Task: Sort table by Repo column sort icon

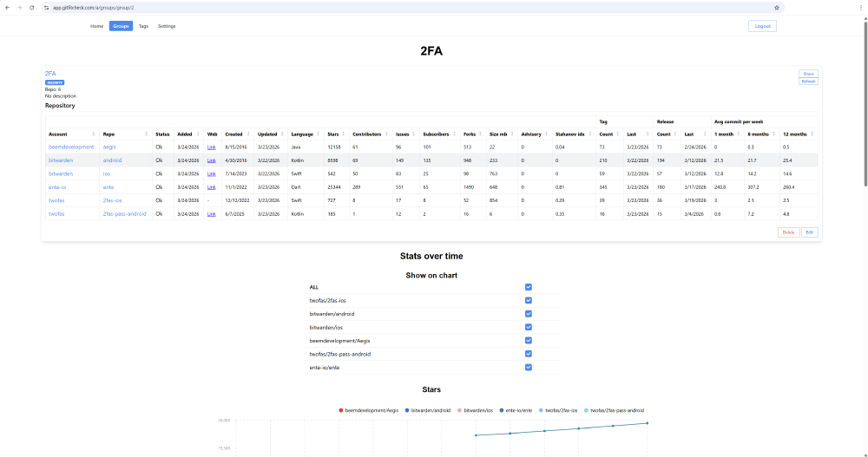Action: click(x=146, y=134)
